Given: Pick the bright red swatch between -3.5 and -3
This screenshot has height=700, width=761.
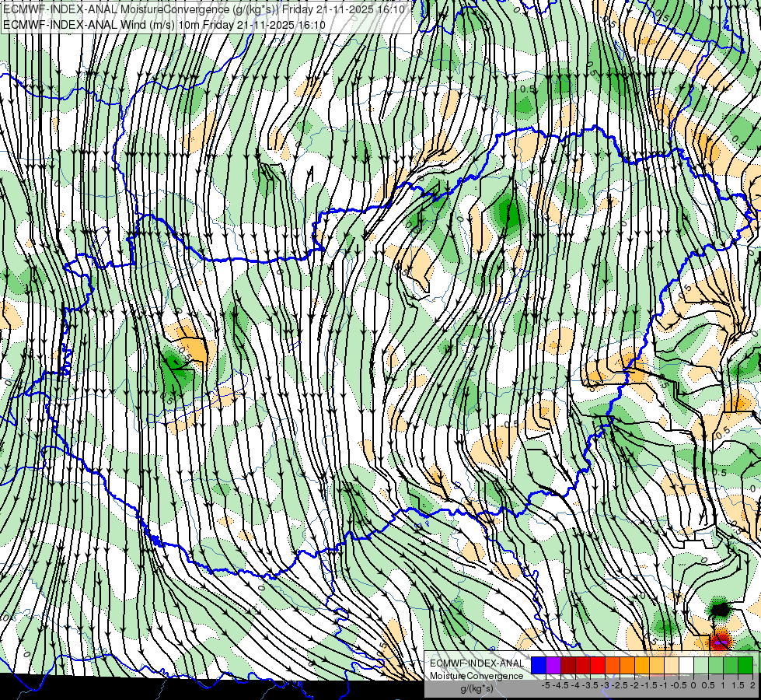Looking at the screenshot, I should click(x=598, y=665).
